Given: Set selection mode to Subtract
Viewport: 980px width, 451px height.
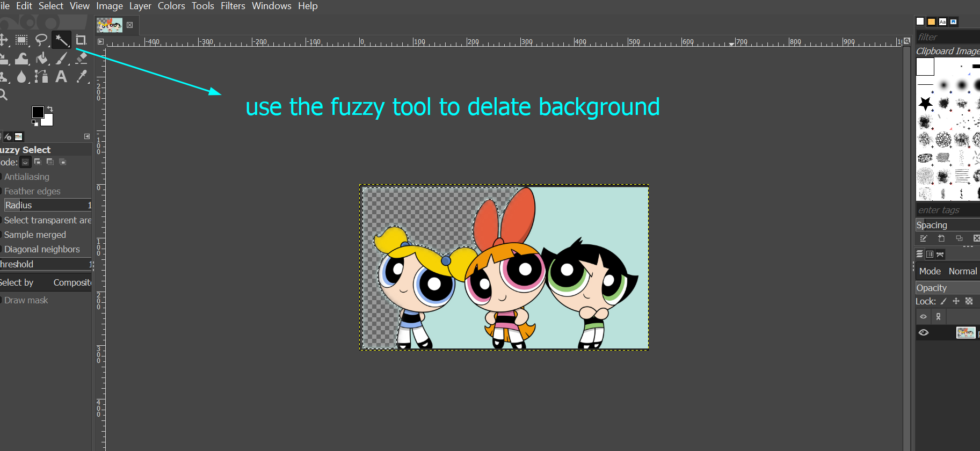Looking at the screenshot, I should [50, 162].
